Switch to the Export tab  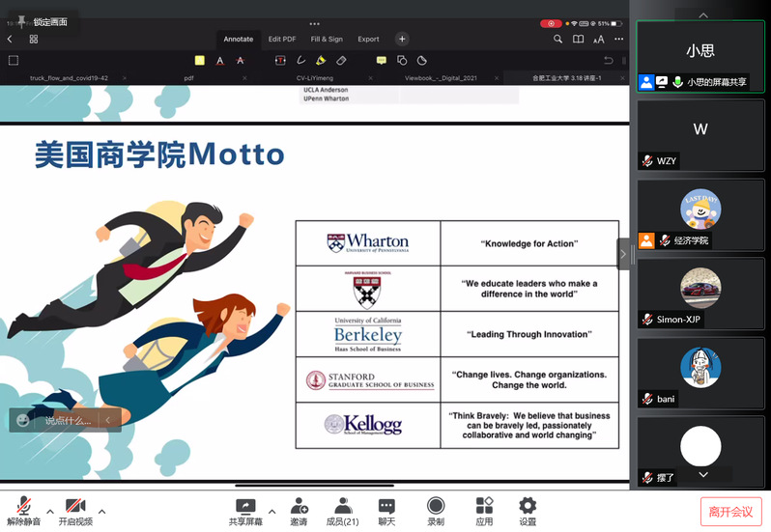pos(368,39)
